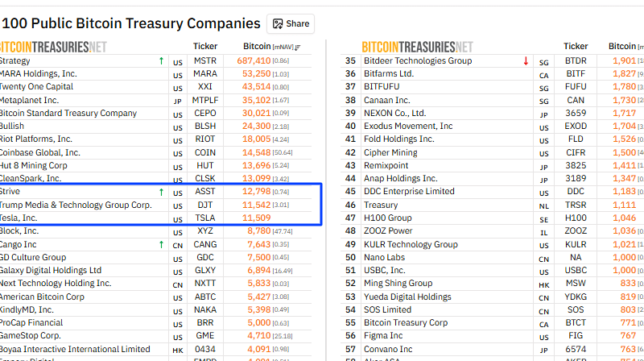Viewport: 644px width, 361px height.
Task: Sort by the Bitcoin column sort icon
Action: click(298, 48)
